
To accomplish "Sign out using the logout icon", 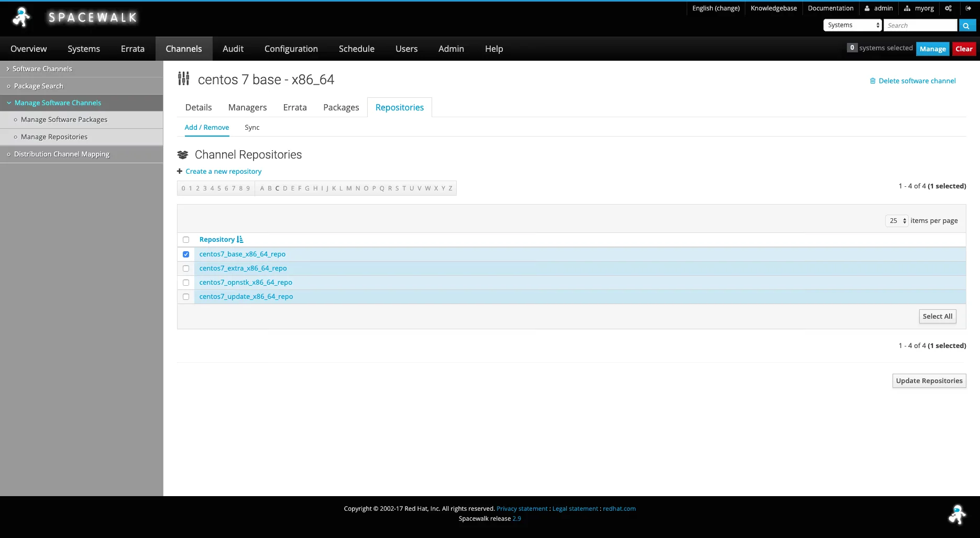I will pyautogui.click(x=968, y=8).
